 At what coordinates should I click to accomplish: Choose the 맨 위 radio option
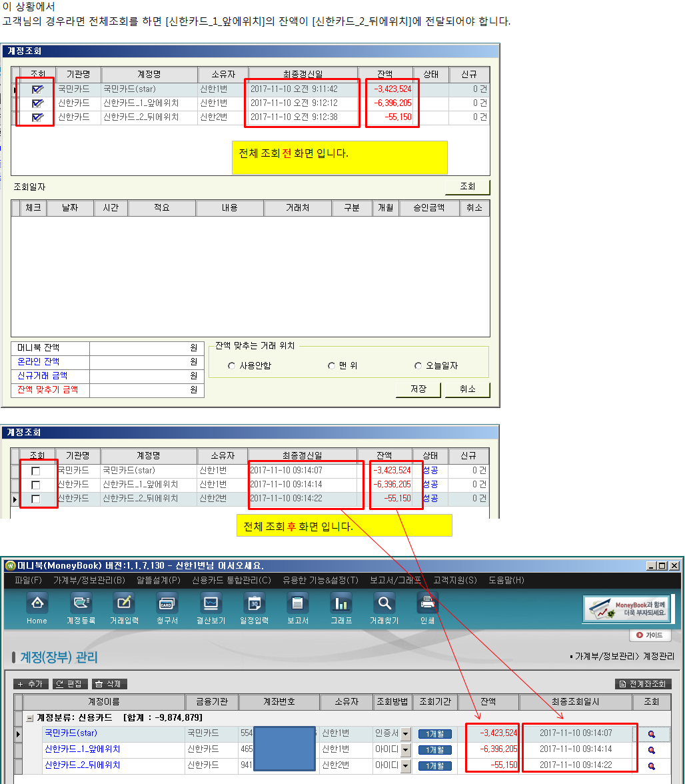click(331, 366)
